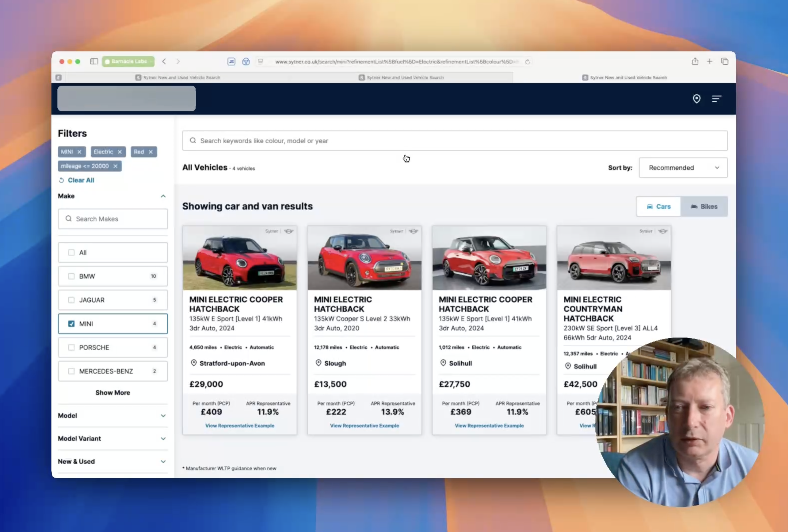Click the blurred logo in site header

coord(127,98)
